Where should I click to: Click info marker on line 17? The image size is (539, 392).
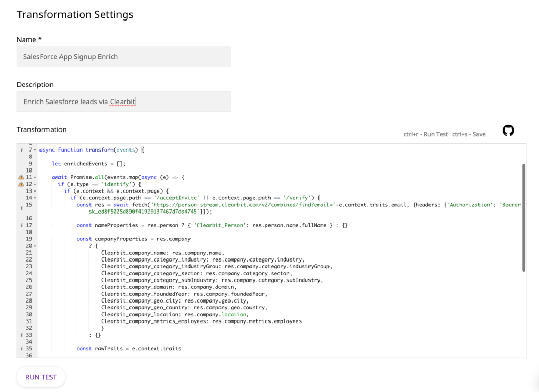21,225
